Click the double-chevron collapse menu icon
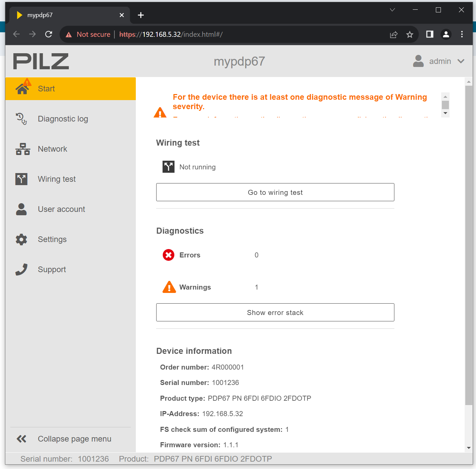 [21, 439]
